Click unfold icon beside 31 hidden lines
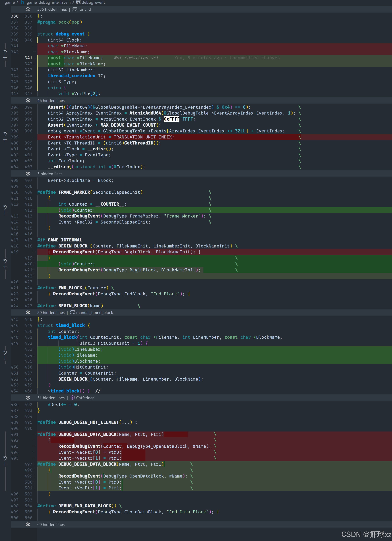392x541 pixels. (x=28, y=398)
